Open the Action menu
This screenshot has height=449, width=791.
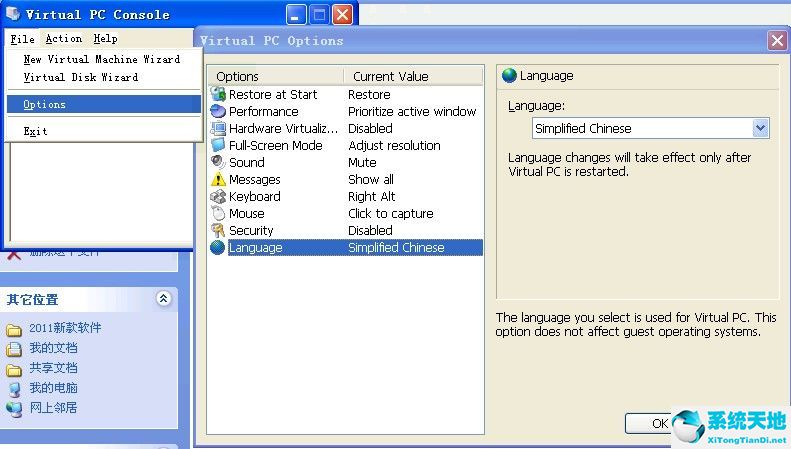pos(64,38)
